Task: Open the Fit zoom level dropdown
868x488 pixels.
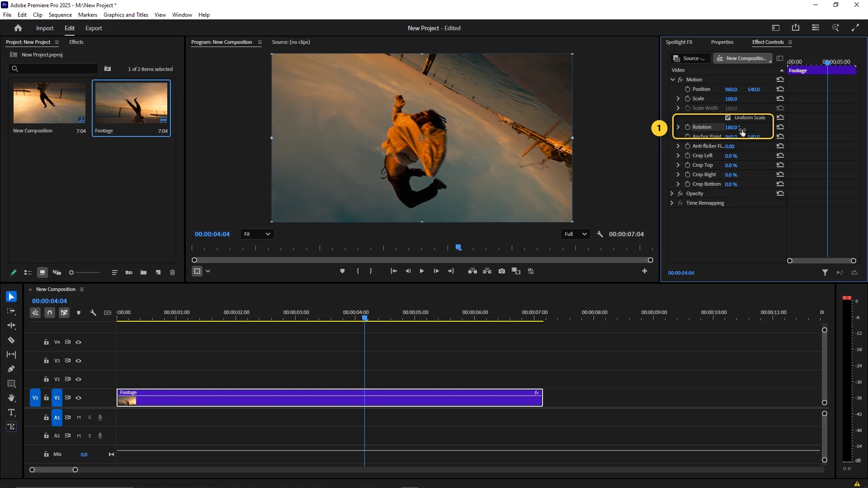Action: [257, 234]
